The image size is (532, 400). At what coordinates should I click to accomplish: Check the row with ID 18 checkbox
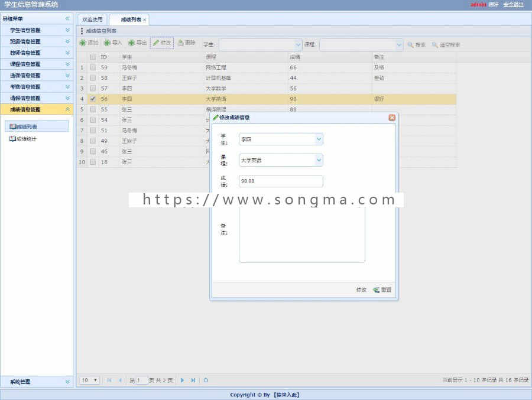[93, 162]
